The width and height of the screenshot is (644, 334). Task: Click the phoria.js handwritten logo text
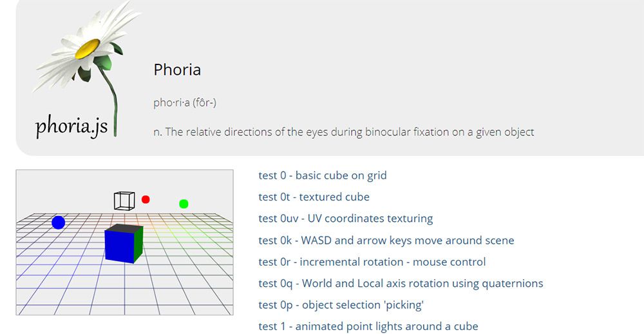pyautogui.click(x=71, y=126)
